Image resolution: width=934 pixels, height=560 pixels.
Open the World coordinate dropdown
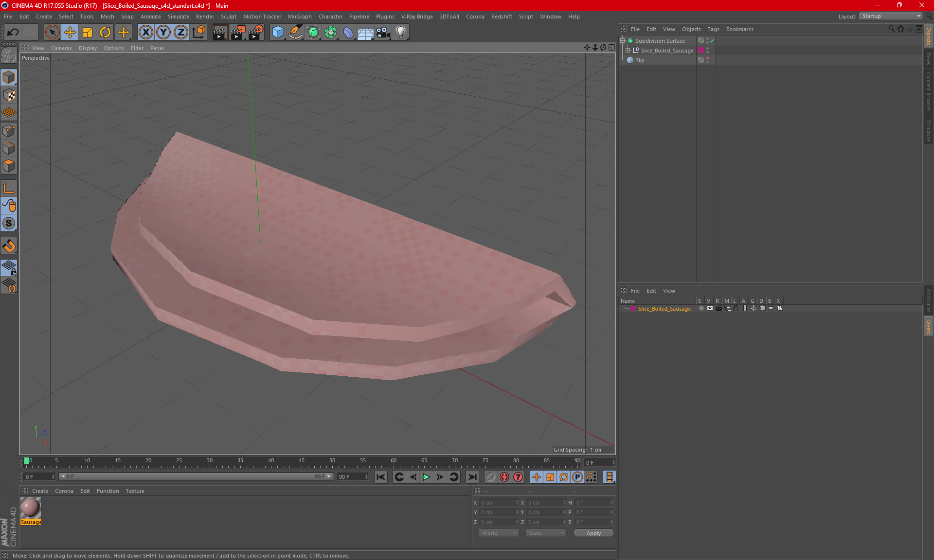coord(499,533)
